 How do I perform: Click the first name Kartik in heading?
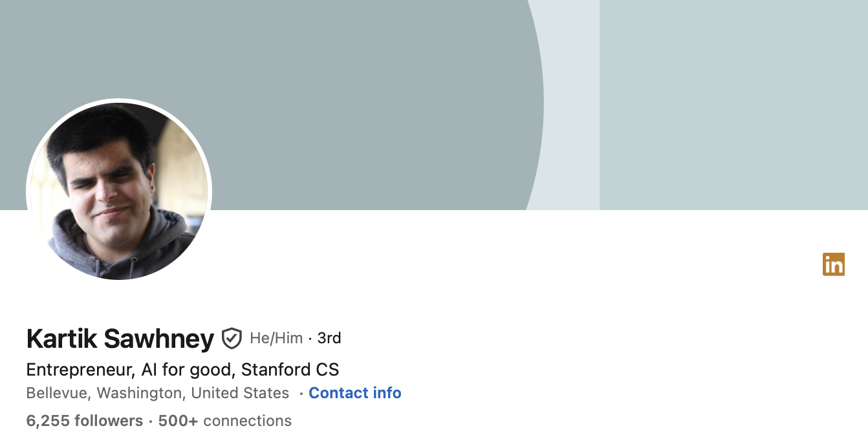click(x=61, y=339)
